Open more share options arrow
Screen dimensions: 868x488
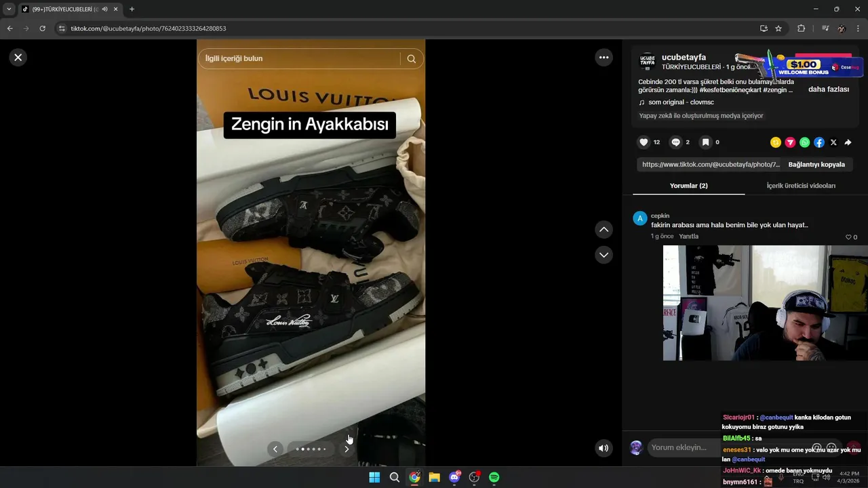tap(848, 142)
